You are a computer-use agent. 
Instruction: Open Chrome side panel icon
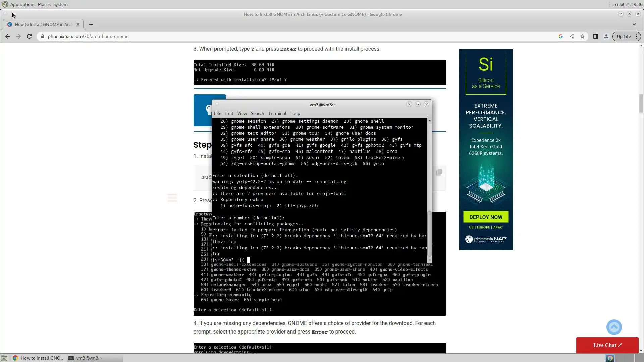[x=596, y=36]
